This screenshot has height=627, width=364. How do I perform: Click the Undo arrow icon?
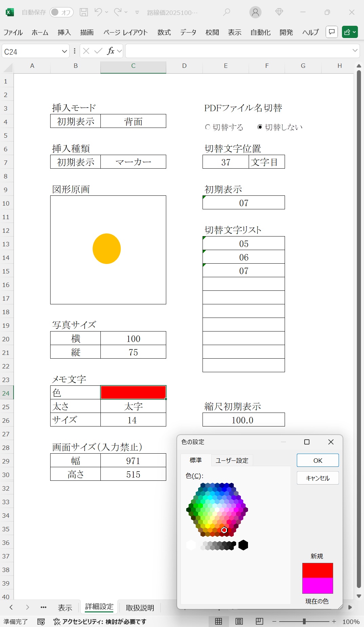98,12
